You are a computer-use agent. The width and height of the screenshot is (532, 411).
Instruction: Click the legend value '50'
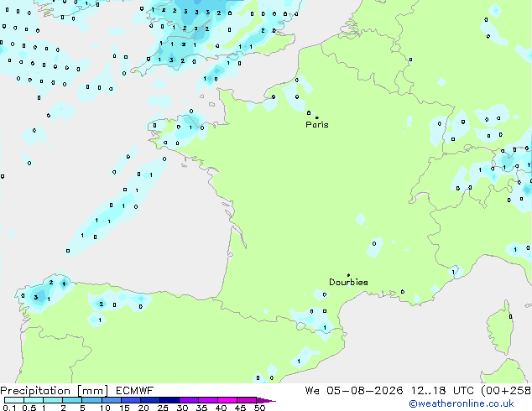point(259,408)
